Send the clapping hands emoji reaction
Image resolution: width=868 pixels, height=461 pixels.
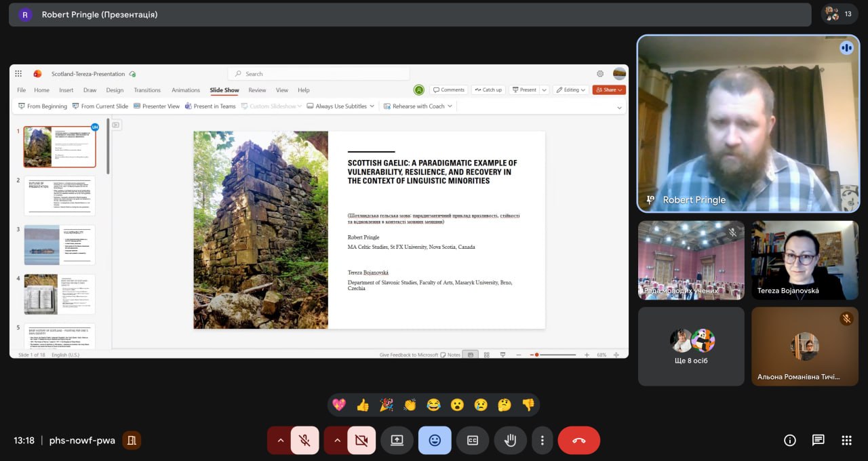click(x=410, y=405)
